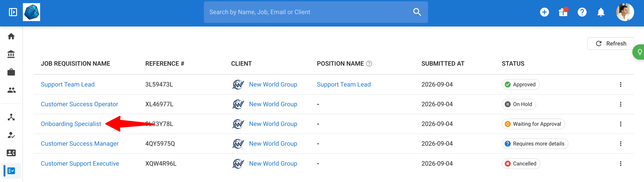Click the Waiting for Approval status badge

coord(533,124)
